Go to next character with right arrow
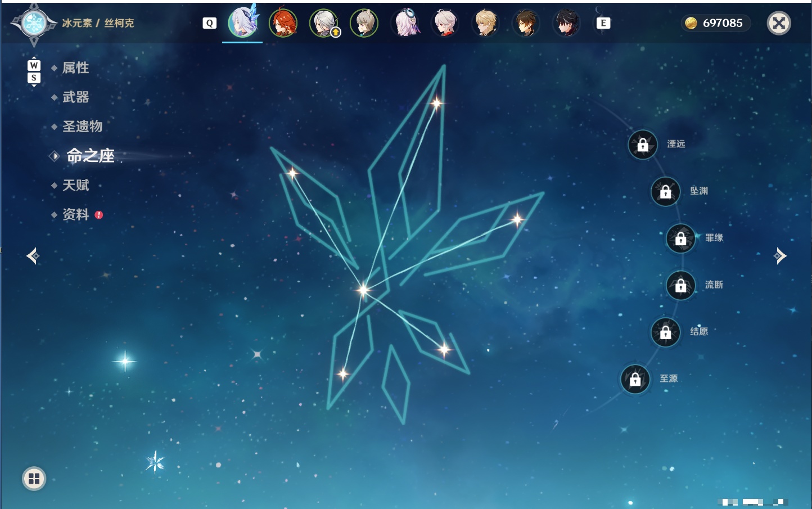This screenshot has height=509, width=812. (x=780, y=256)
